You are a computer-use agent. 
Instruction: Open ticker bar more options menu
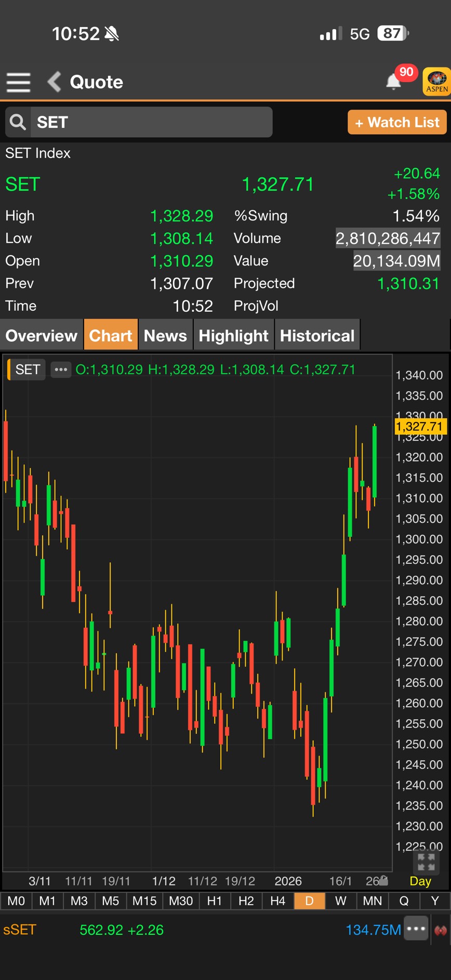tap(416, 929)
